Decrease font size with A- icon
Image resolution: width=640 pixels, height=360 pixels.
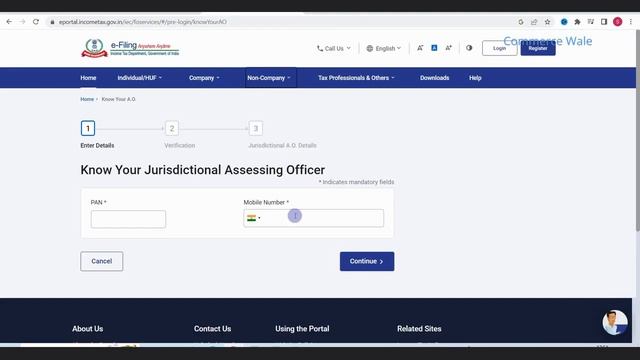pos(420,48)
